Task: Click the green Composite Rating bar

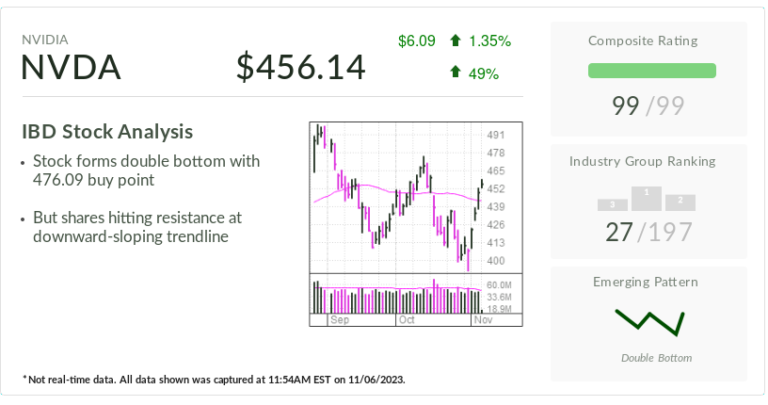Action: pos(651,71)
